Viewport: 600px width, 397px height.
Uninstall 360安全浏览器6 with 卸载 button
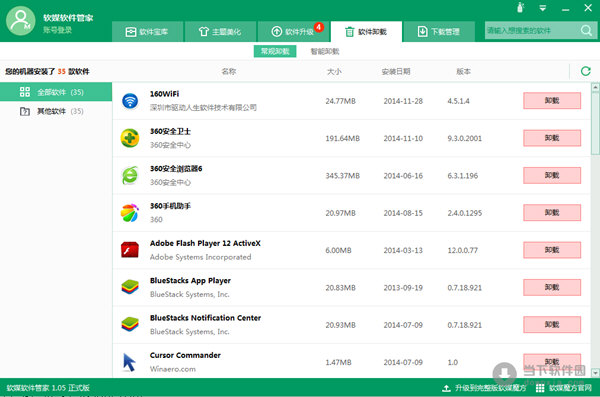552,175
